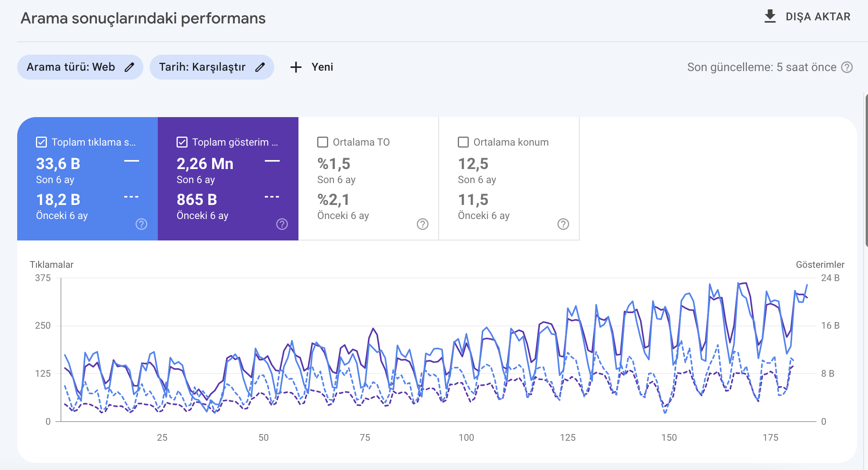The width and height of the screenshot is (868, 470).
Task: Select the 11,5 previous position value
Action: click(x=473, y=199)
